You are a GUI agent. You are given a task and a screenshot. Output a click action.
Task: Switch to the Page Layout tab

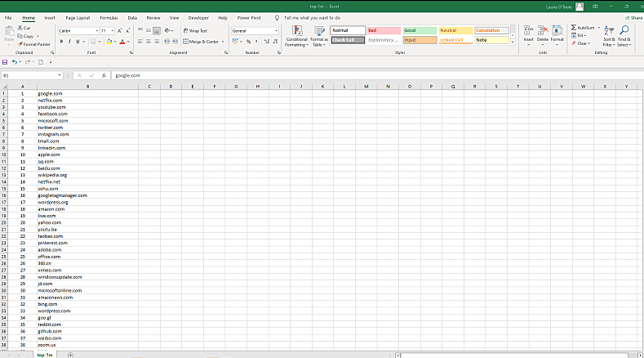[78, 18]
